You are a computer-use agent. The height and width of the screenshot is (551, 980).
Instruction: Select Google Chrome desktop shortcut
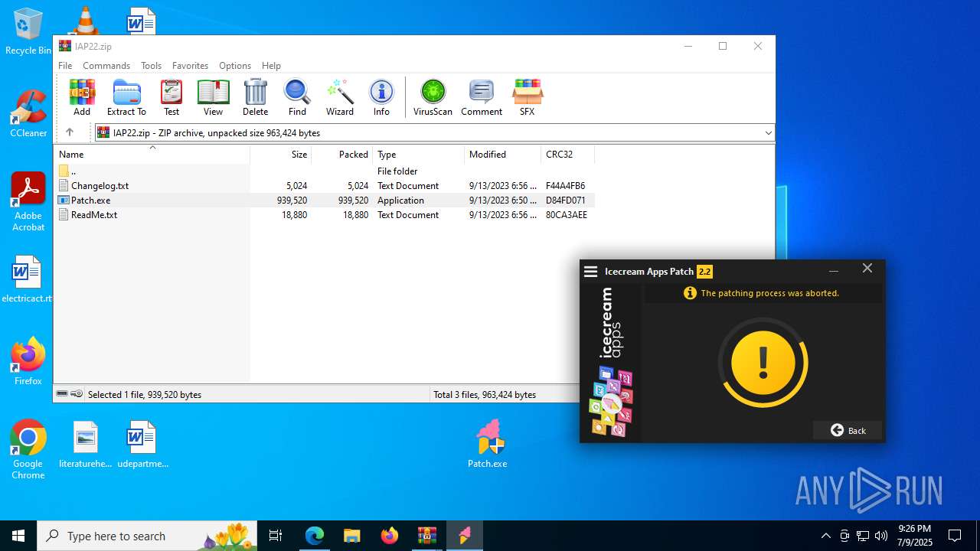pos(28,450)
